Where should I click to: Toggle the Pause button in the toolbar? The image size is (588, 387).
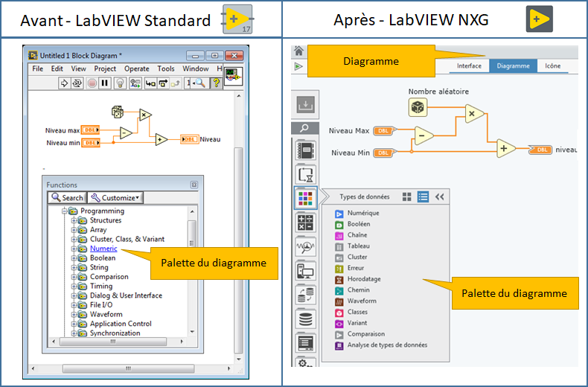pyautogui.click(x=105, y=83)
